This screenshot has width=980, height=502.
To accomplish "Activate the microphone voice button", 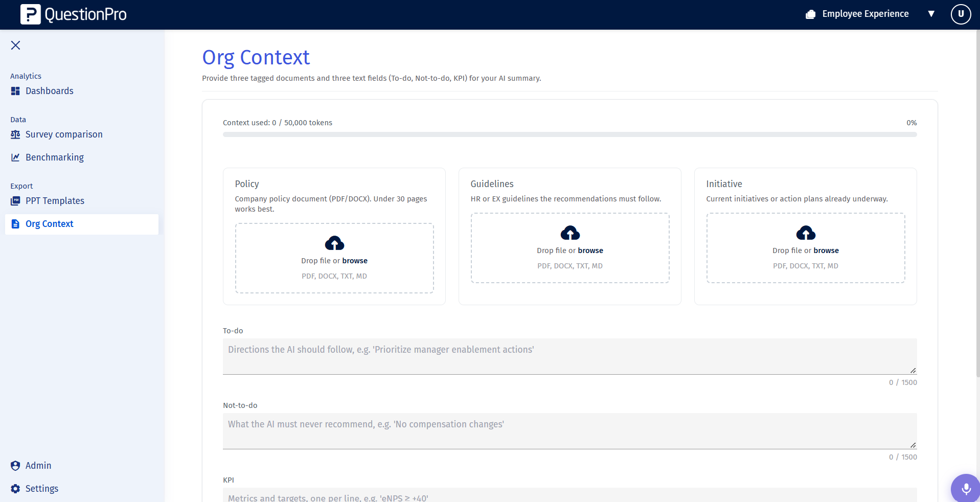I will click(x=966, y=489).
